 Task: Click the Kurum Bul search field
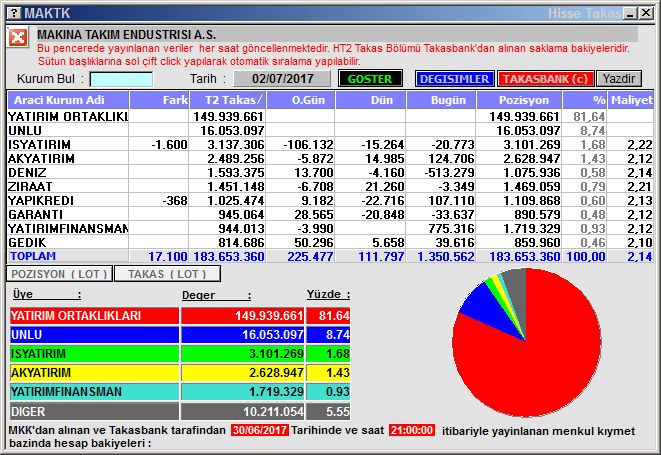tap(121, 79)
